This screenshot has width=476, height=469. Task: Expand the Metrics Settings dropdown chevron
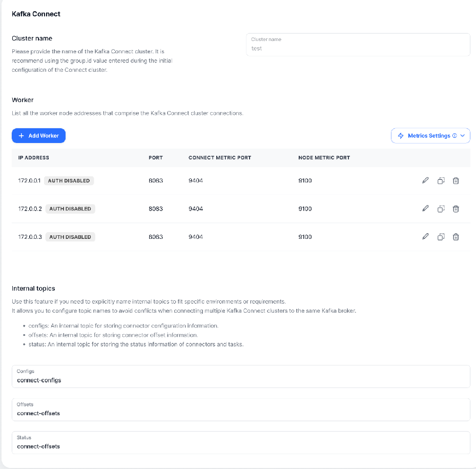click(463, 136)
